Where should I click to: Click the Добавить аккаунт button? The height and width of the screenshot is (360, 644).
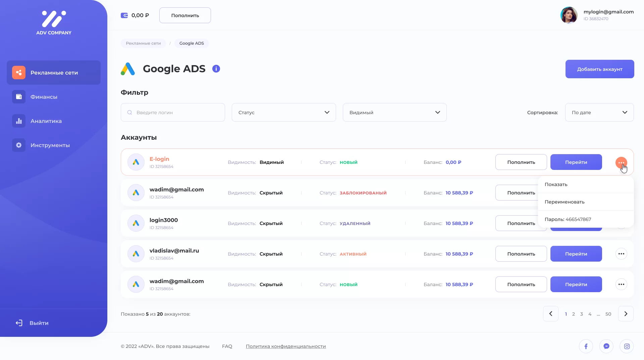[600, 69]
